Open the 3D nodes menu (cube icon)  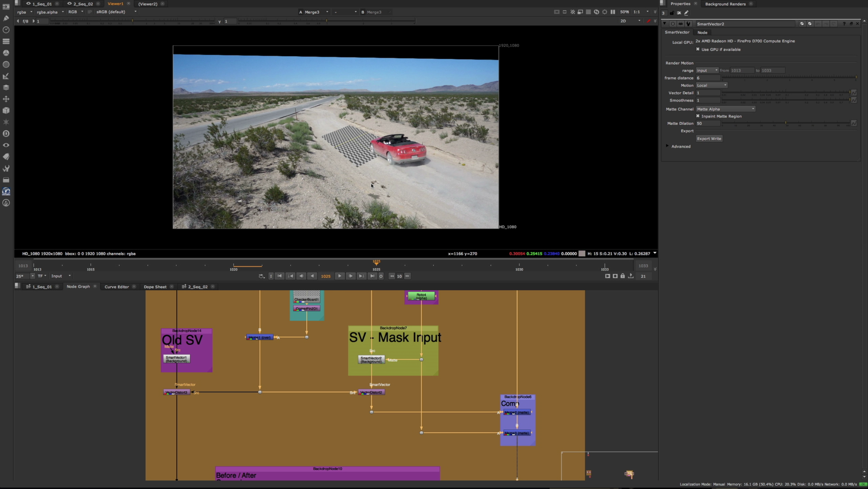pyautogui.click(x=6, y=110)
